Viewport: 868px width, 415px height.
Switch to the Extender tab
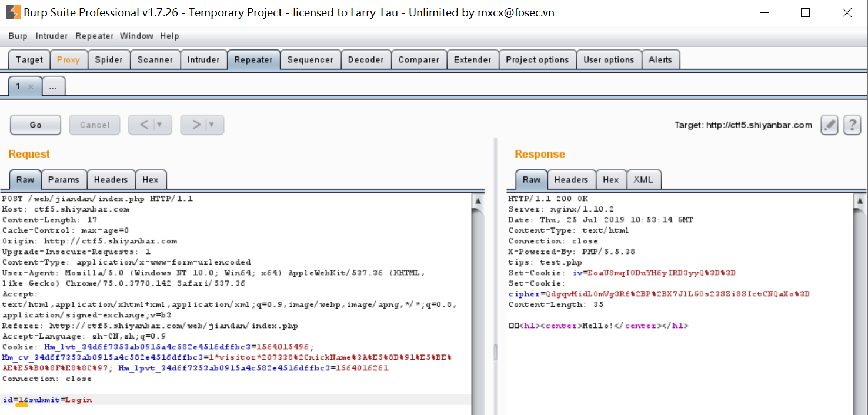473,60
